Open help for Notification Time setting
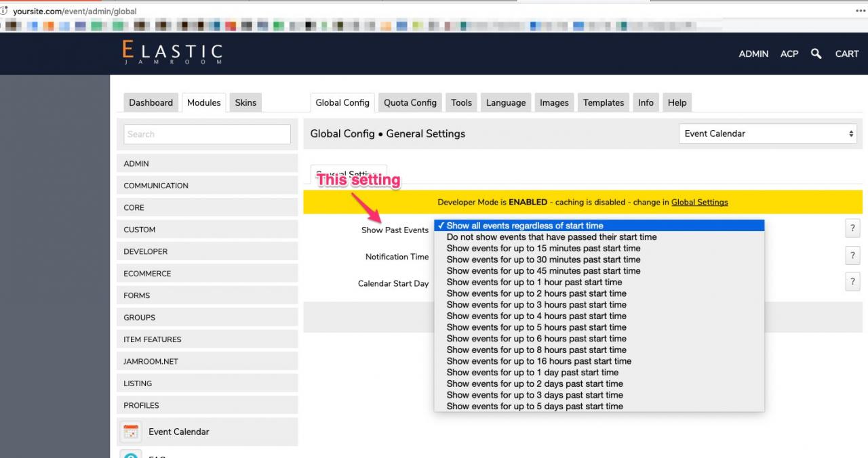Image resolution: width=868 pixels, height=458 pixels. point(852,255)
